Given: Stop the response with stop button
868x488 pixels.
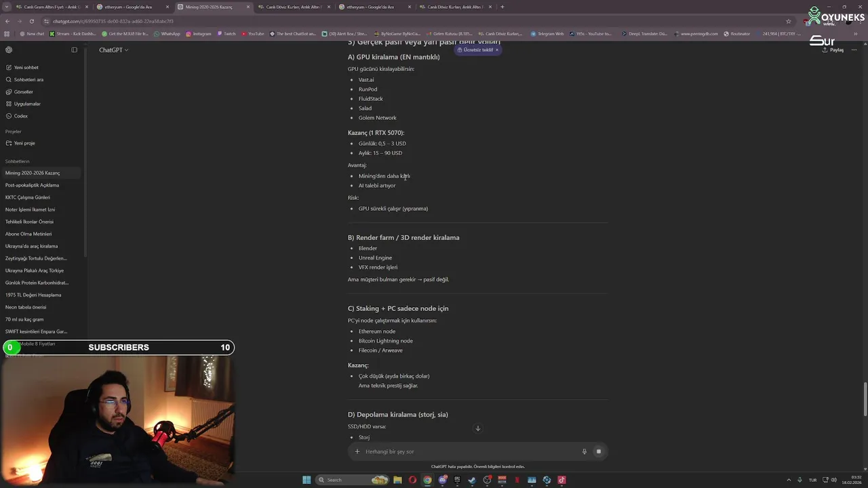Looking at the screenshot, I should click(598, 451).
